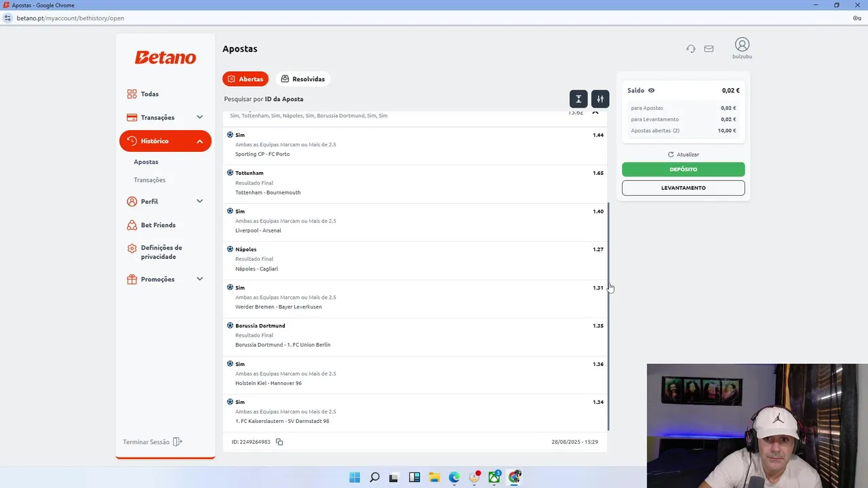
Task: Click the Apostas abertas (2) row
Action: coord(684,131)
